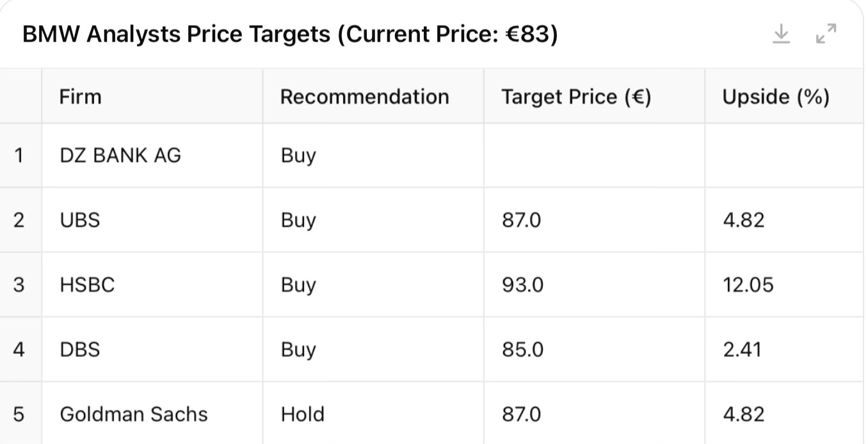
Task: Select the DBS firm cell
Action: [80, 349]
